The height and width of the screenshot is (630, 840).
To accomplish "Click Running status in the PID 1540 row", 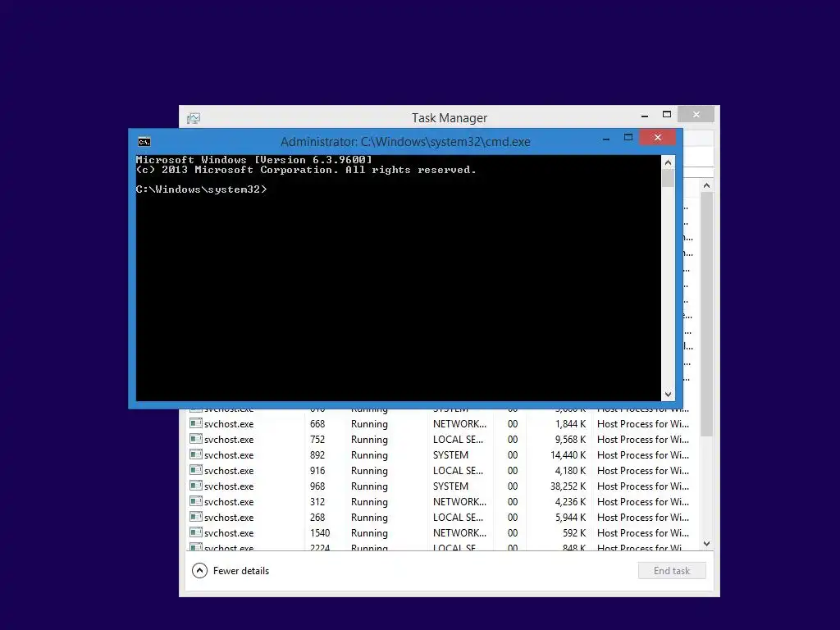I will point(369,533).
